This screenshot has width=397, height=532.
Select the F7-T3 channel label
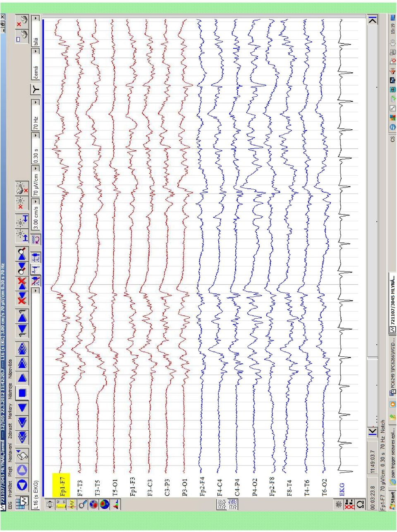point(80,488)
